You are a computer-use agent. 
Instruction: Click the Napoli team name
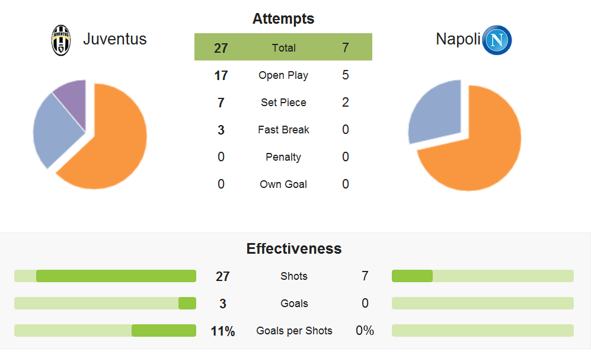(458, 39)
